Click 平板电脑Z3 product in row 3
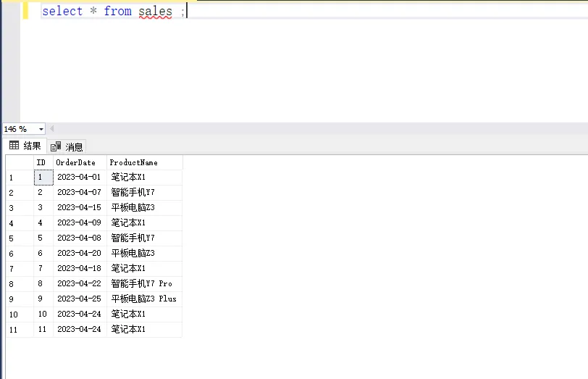The height and width of the screenshot is (379, 588). [x=144, y=207]
